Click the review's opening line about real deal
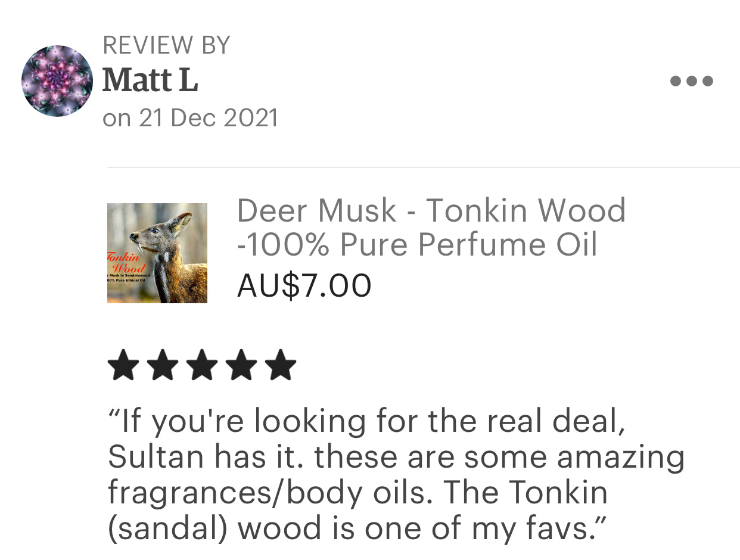740x560 pixels. tap(366, 422)
